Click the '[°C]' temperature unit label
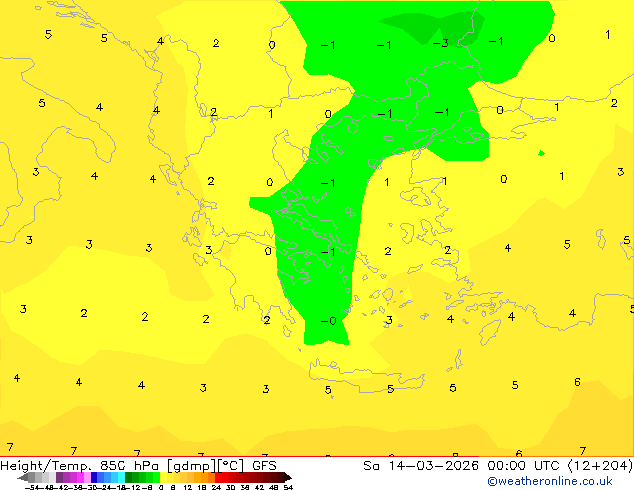The image size is (634, 490). (231, 466)
